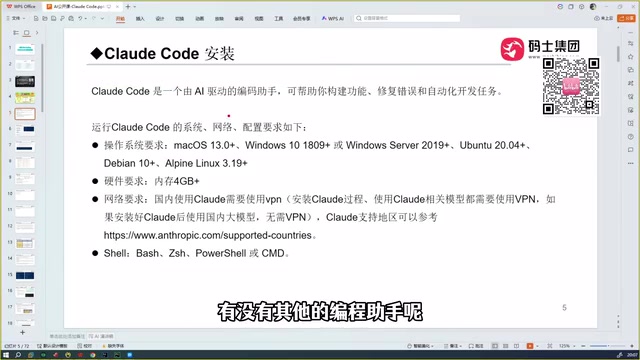Collapse the slide panel with the chevron
The image size is (640, 360).
coord(37,33)
